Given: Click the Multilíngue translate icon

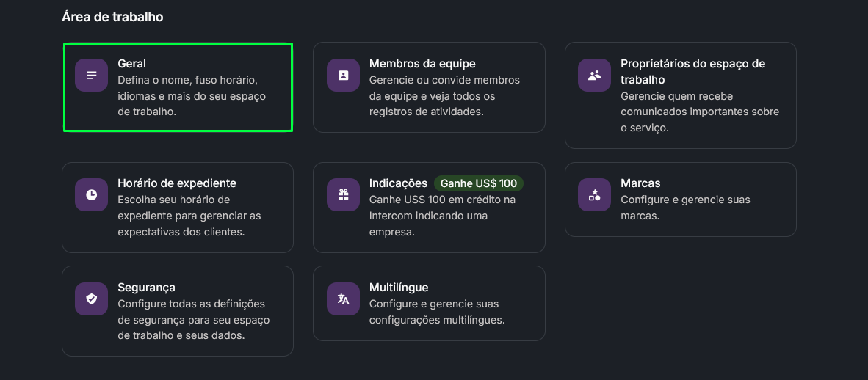Looking at the screenshot, I should coord(343,299).
